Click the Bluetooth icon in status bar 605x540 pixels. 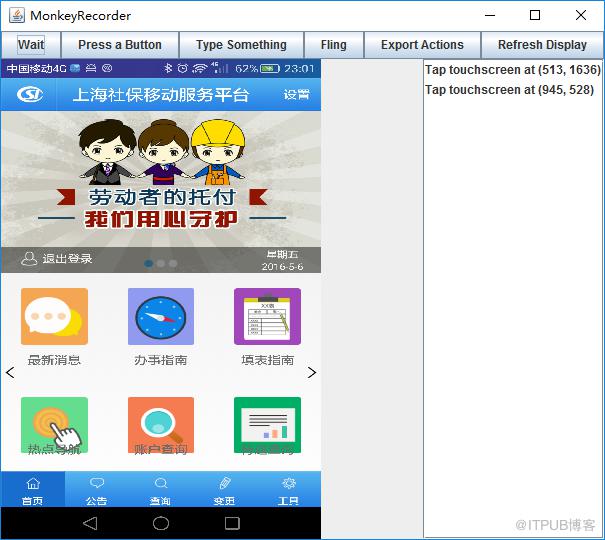click(168, 69)
